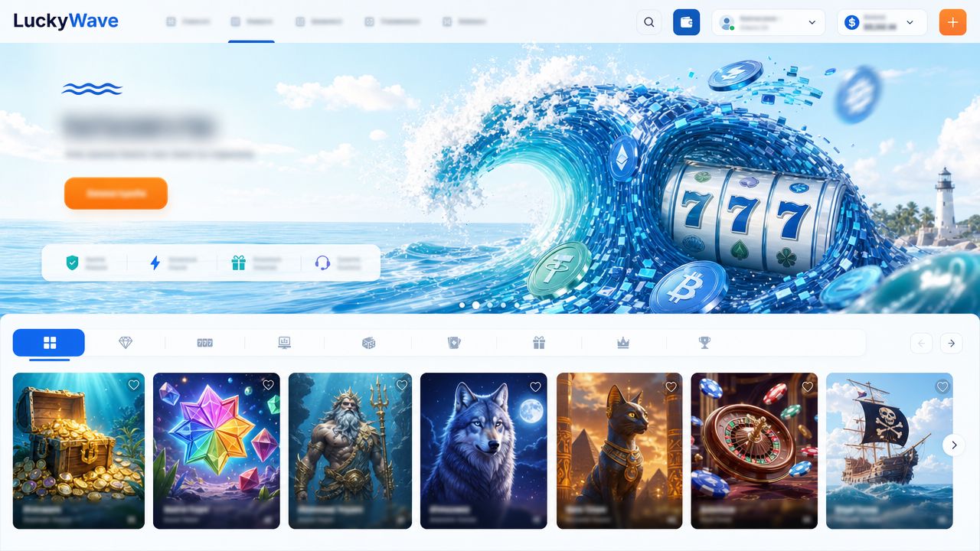Image resolution: width=980 pixels, height=551 pixels.
Task: Select the 777 slots category tab
Action: (x=204, y=343)
